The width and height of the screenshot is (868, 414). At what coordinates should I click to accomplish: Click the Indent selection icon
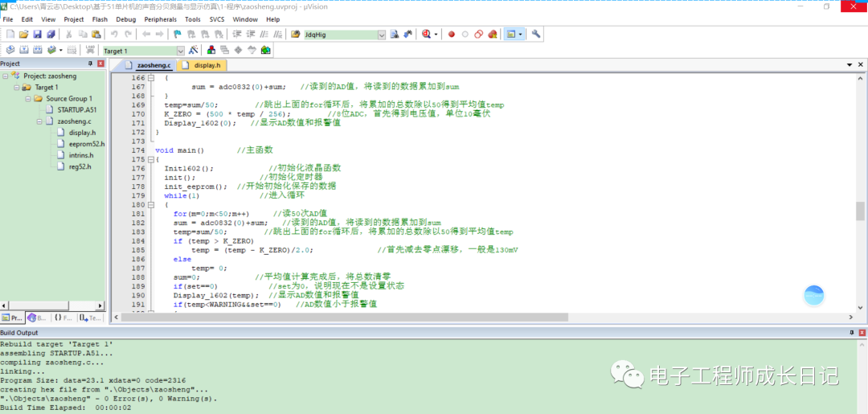click(237, 34)
